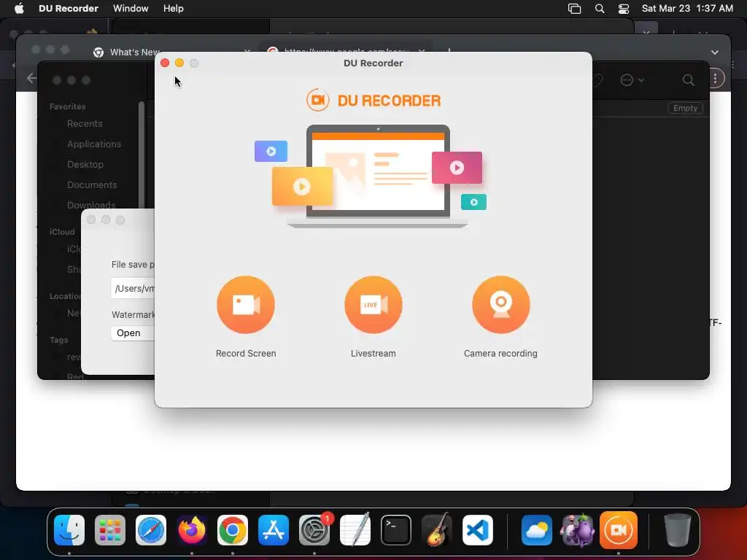Open Terminal from the Dock
747x560 pixels.
(396, 530)
